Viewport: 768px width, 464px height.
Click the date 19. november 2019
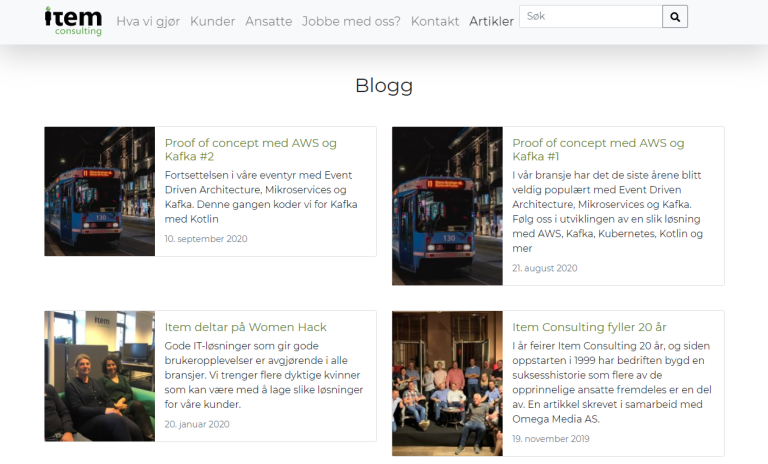[x=551, y=439]
